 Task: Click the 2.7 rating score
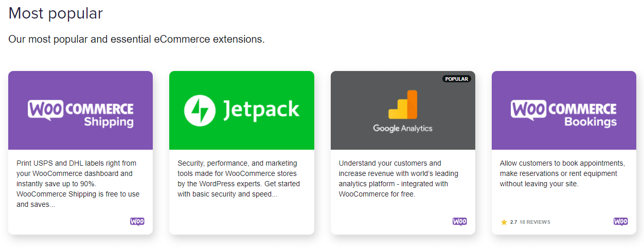click(x=514, y=222)
